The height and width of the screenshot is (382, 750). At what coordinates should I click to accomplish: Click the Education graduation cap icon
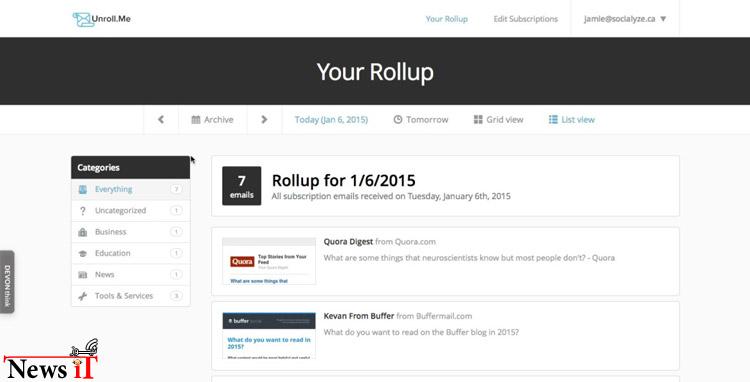coord(83,253)
